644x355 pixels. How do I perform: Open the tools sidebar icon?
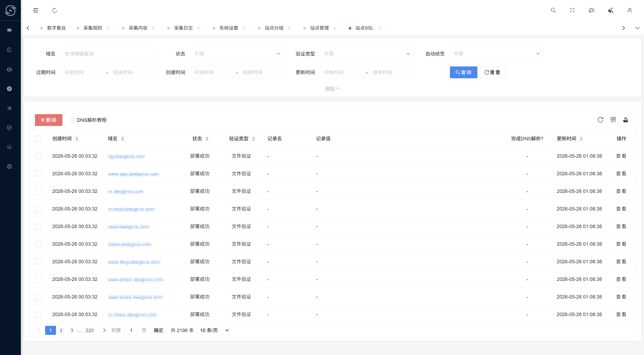tap(9, 108)
